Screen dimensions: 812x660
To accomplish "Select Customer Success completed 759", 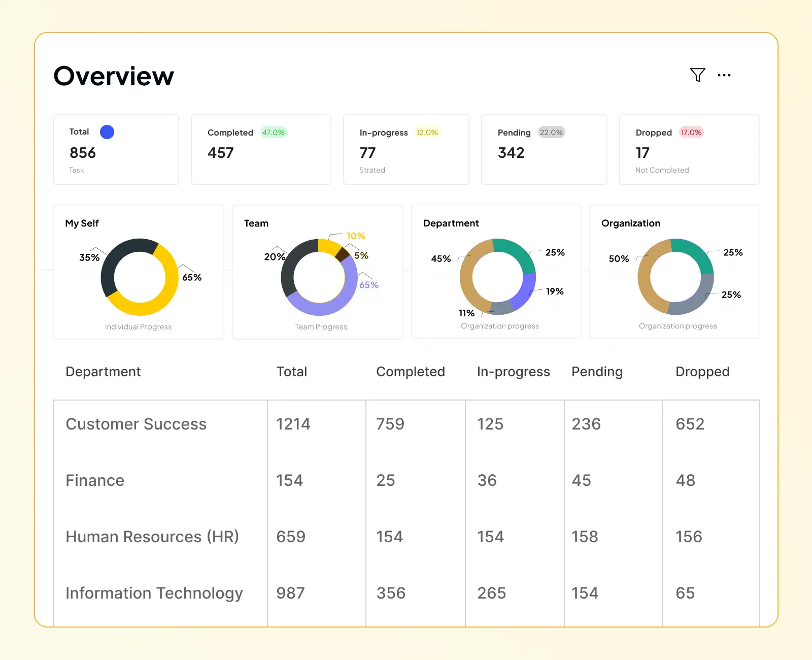I will point(390,424).
